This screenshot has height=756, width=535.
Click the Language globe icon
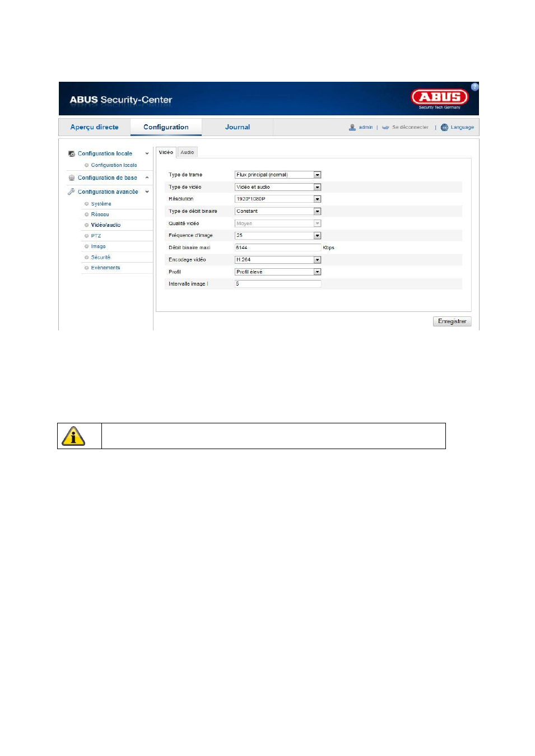[444, 127]
